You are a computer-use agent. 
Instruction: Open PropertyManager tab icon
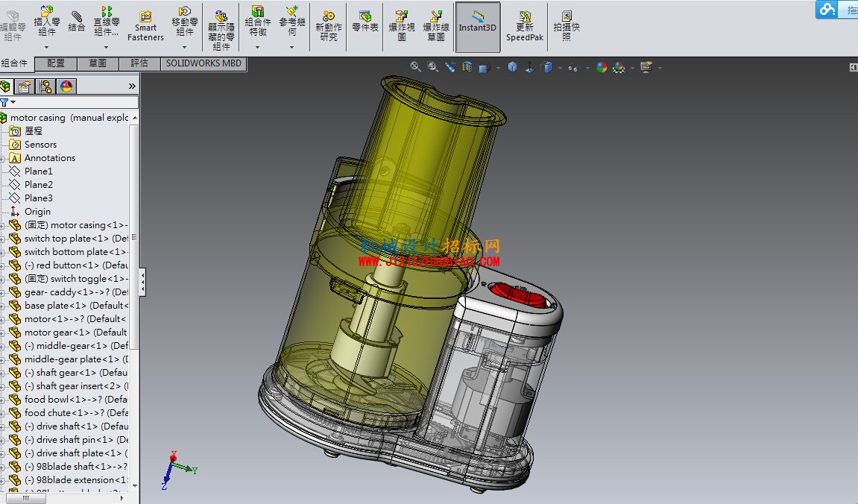pos(24,86)
